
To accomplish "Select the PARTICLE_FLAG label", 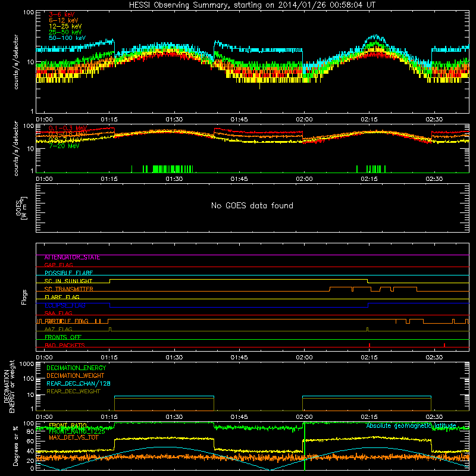I will point(67,321).
